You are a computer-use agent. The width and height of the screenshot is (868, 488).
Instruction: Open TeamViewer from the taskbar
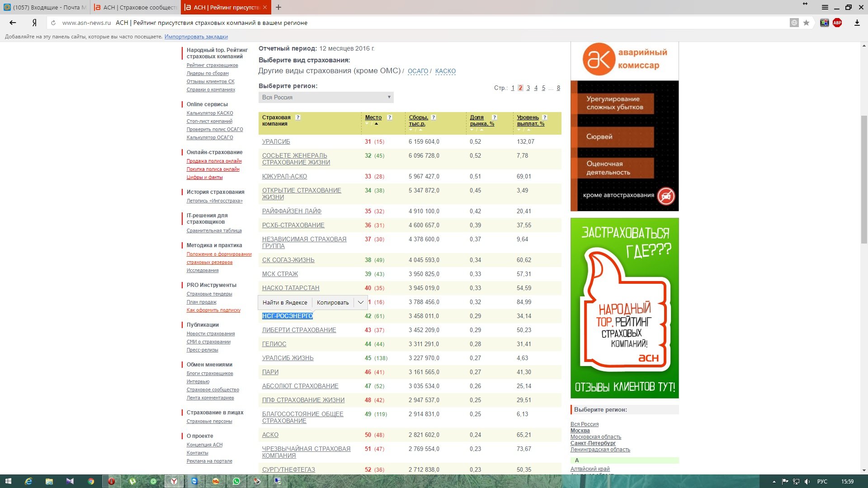point(195,481)
